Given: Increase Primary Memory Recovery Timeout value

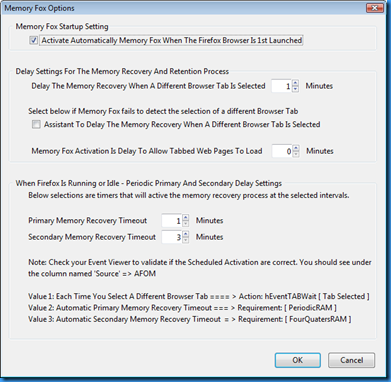Looking at the screenshot, I should pos(186,217).
